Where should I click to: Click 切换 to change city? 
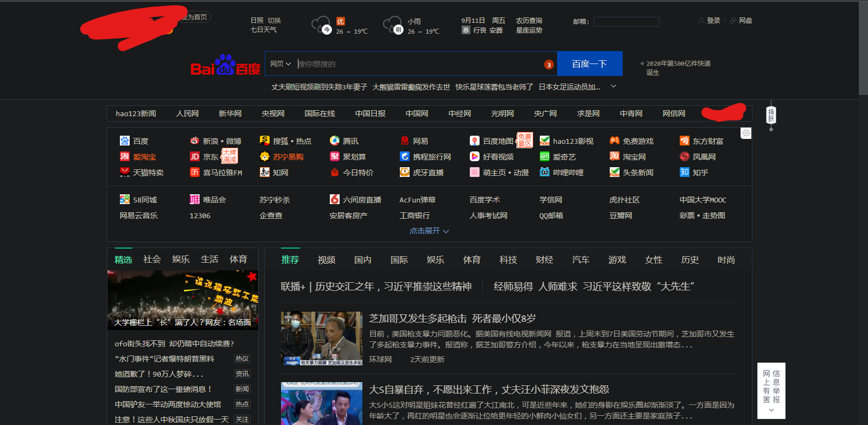tap(274, 21)
